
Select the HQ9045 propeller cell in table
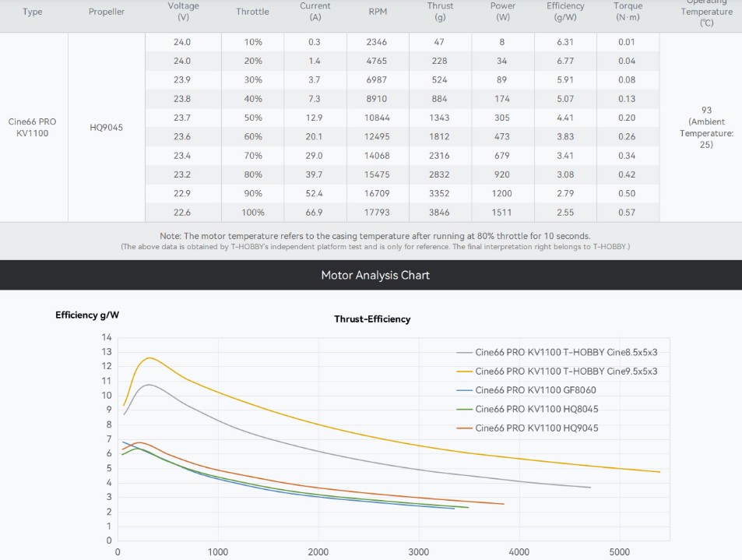106,128
